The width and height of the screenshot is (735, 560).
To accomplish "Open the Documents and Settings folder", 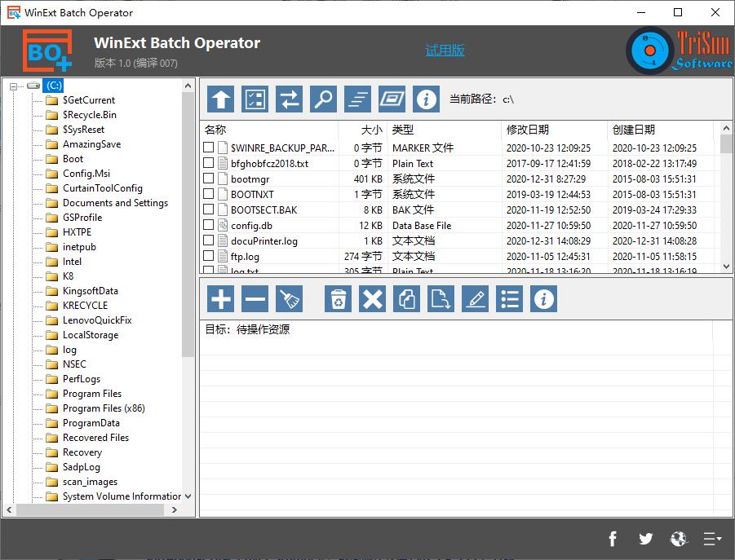I will point(115,203).
